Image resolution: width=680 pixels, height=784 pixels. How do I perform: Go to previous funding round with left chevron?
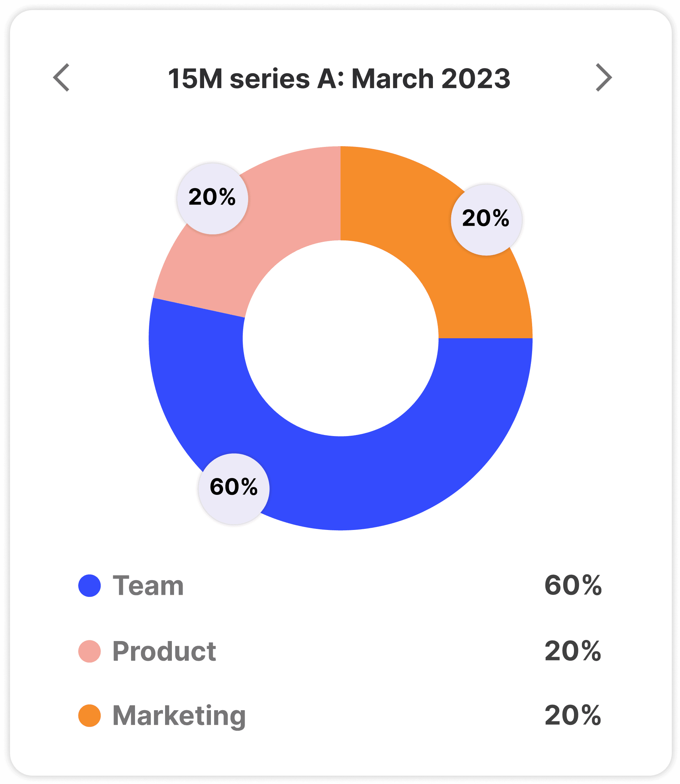coord(61,77)
